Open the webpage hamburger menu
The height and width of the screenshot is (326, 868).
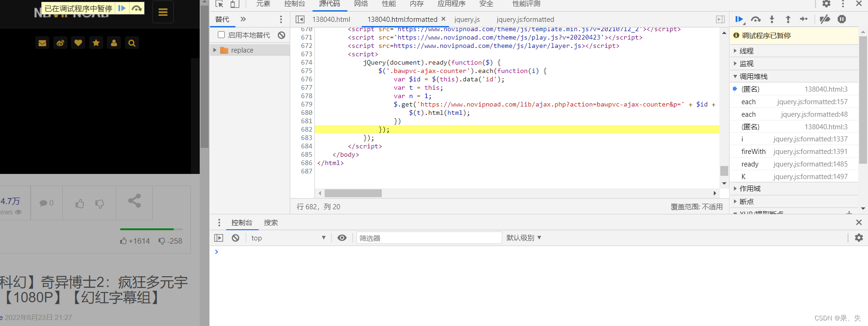point(163,12)
